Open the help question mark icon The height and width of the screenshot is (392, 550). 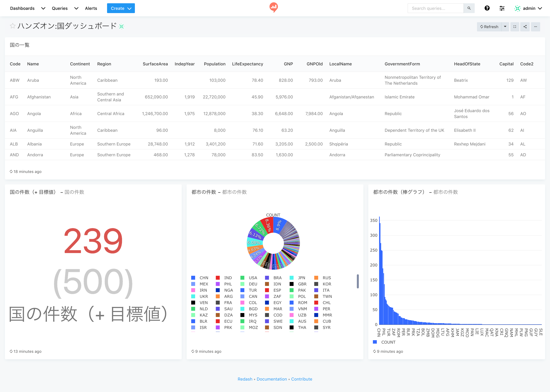tap(487, 8)
